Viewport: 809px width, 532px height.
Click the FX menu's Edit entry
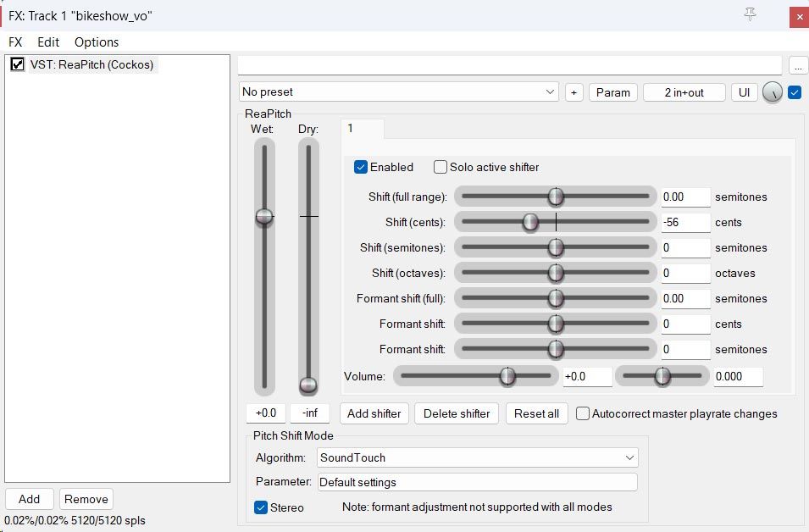click(47, 42)
